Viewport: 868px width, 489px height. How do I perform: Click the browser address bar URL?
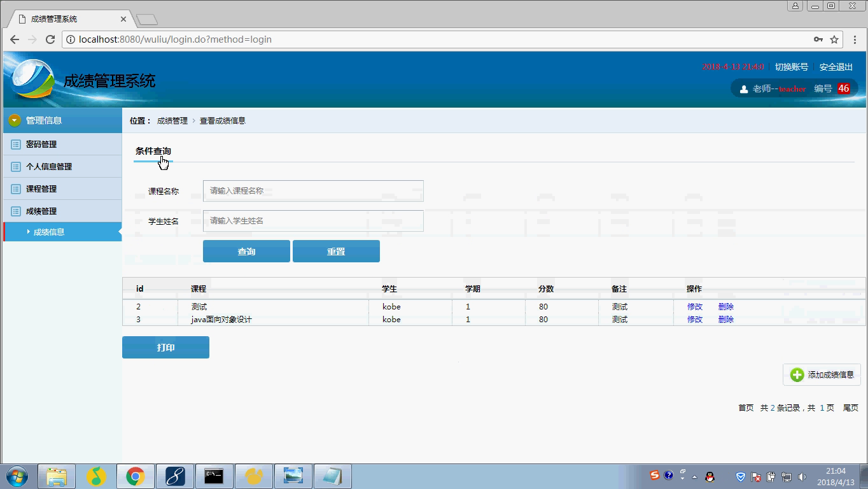click(x=176, y=39)
